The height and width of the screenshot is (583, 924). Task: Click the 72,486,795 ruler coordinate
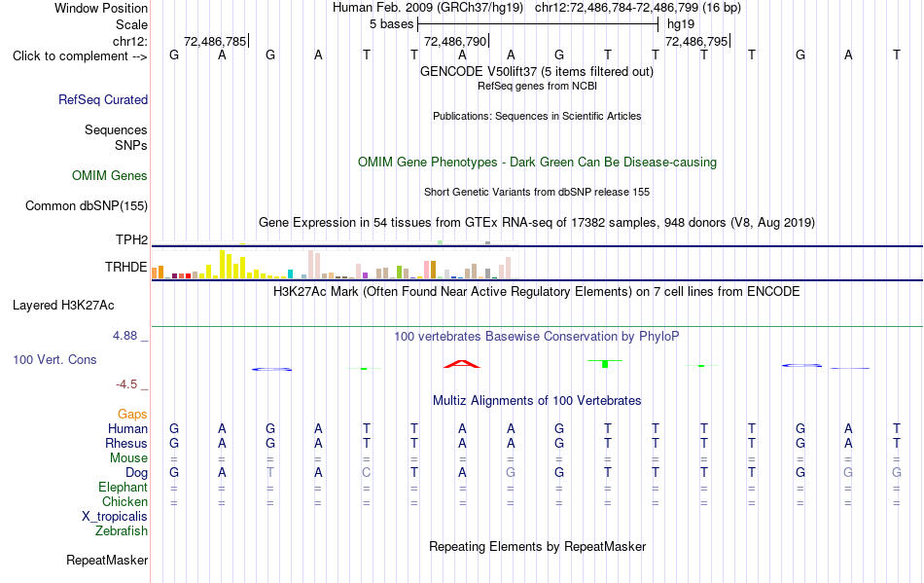tap(696, 41)
